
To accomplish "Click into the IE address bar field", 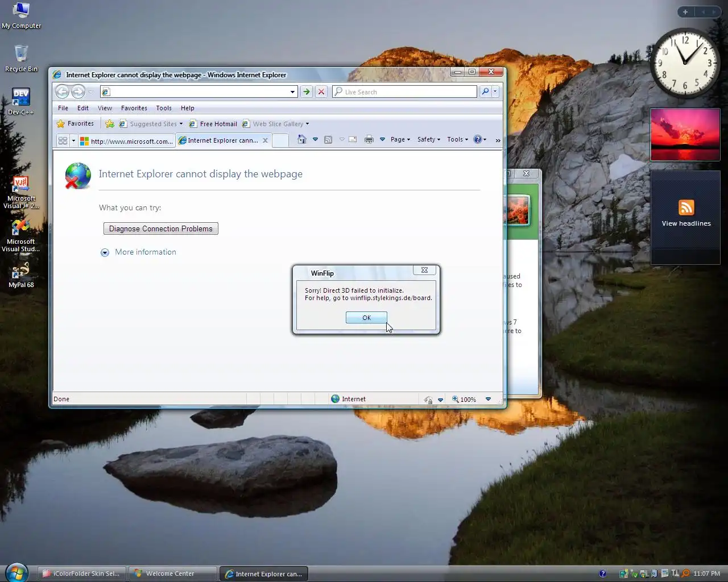I will [x=198, y=92].
